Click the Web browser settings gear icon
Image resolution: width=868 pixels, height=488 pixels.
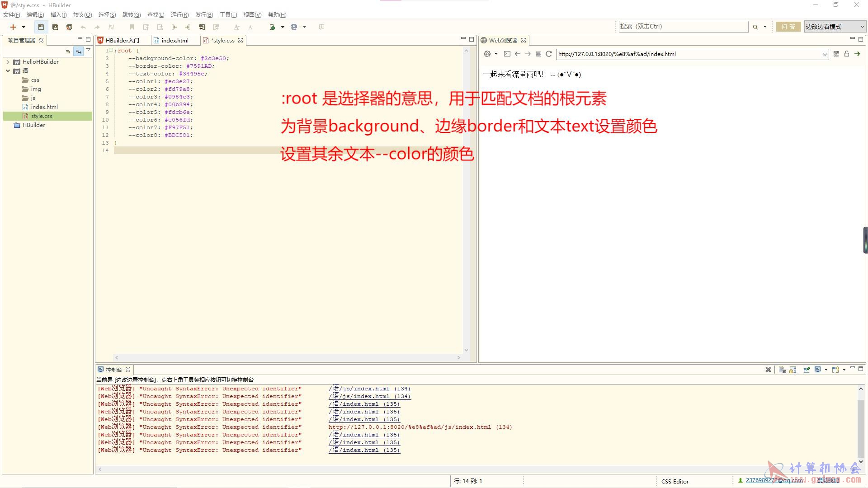pos(487,54)
